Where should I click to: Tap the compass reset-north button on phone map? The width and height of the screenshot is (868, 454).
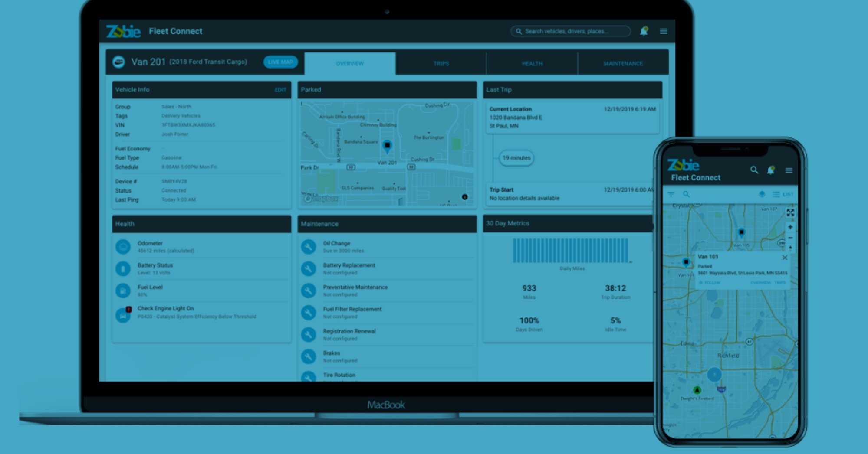[x=790, y=248]
